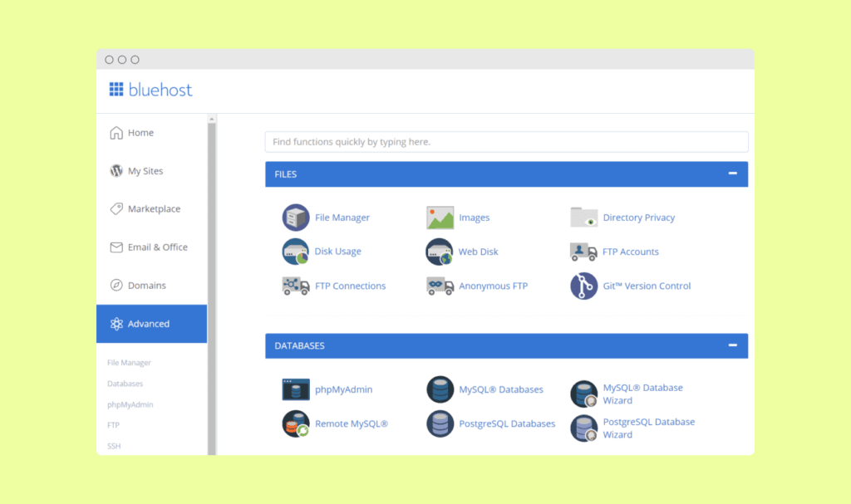Screen dimensions: 851x504
Task: Collapse the DATABASES section with minus
Action: click(733, 345)
